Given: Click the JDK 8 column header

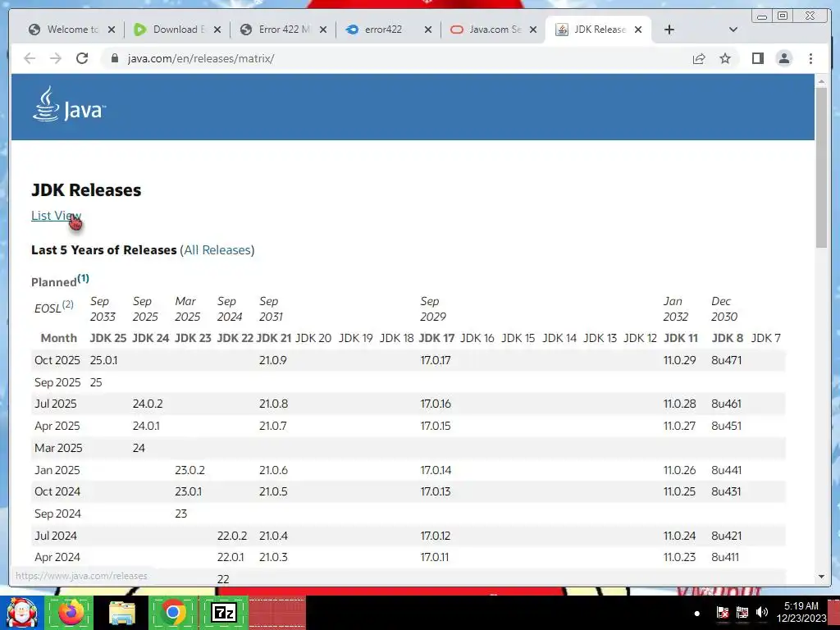Looking at the screenshot, I should (x=727, y=339).
